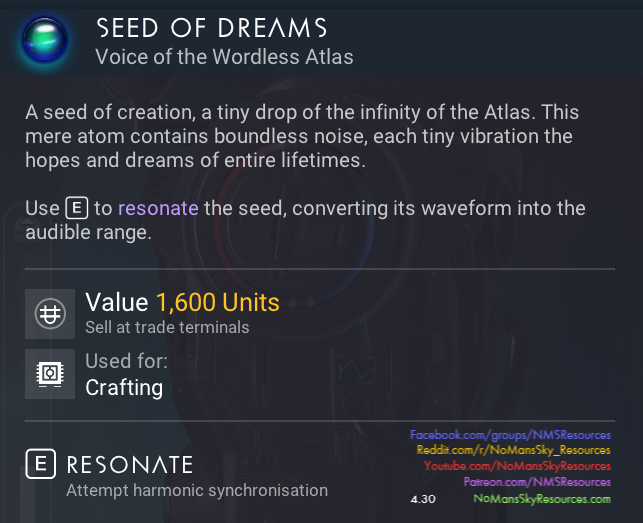Click "Attempt harmonic synchronisation" text

click(x=196, y=490)
